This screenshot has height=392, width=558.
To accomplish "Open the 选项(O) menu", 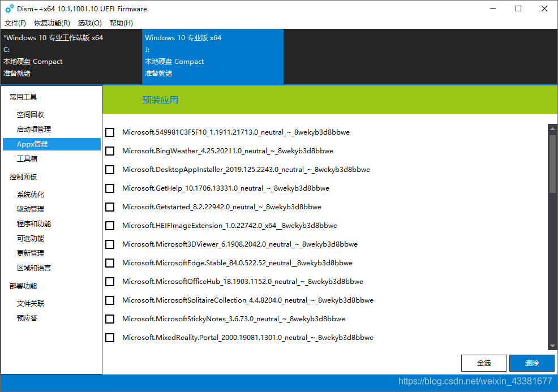I will coord(89,23).
